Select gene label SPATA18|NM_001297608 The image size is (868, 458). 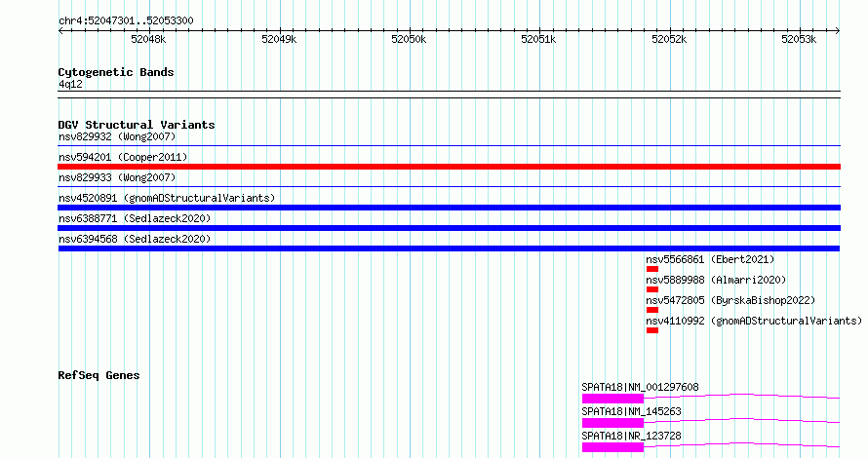640,387
